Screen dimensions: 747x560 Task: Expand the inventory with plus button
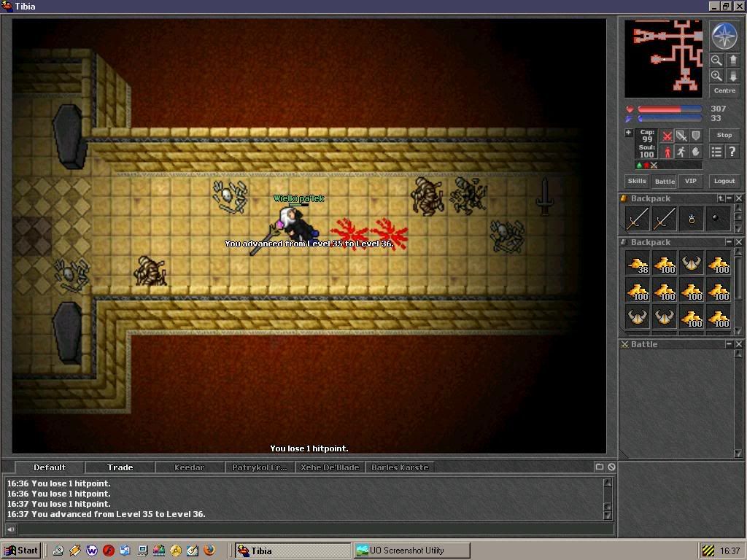click(x=629, y=133)
